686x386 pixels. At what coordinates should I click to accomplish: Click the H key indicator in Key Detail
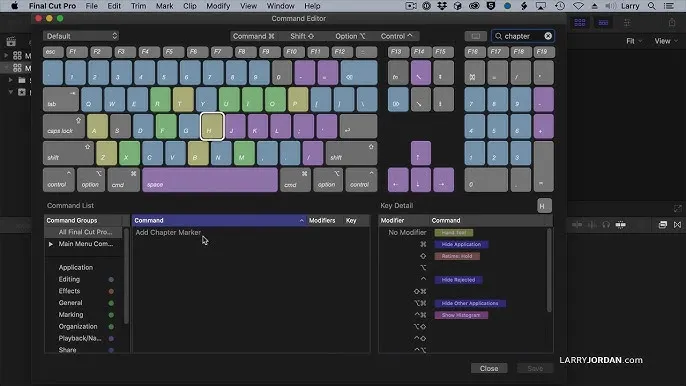[x=544, y=206]
